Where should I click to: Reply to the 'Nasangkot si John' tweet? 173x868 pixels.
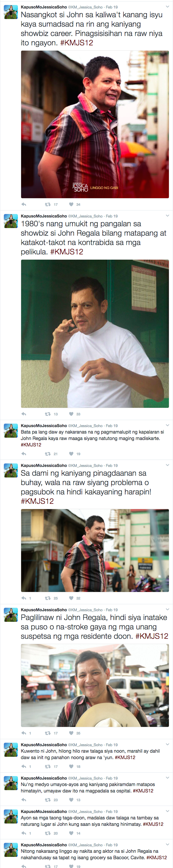coord(24,204)
